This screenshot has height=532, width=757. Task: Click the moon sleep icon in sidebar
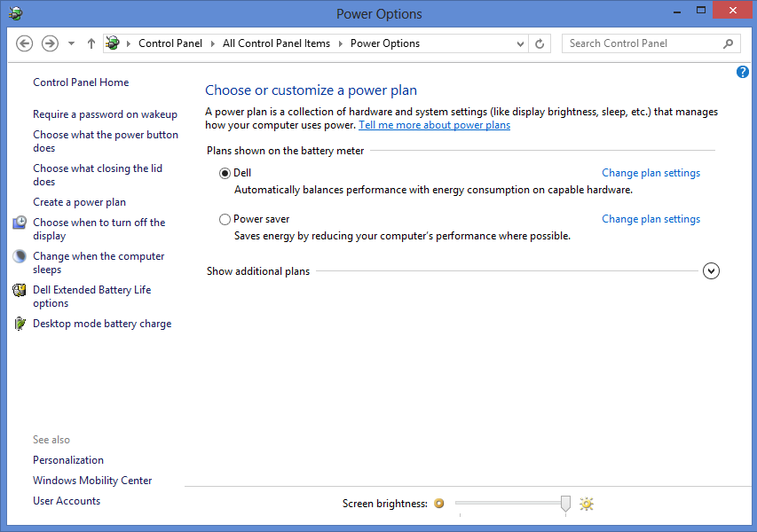pyautogui.click(x=20, y=256)
